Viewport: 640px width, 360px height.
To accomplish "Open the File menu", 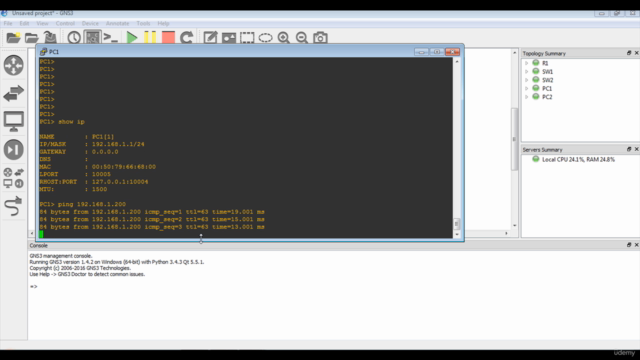I will click(x=8, y=23).
